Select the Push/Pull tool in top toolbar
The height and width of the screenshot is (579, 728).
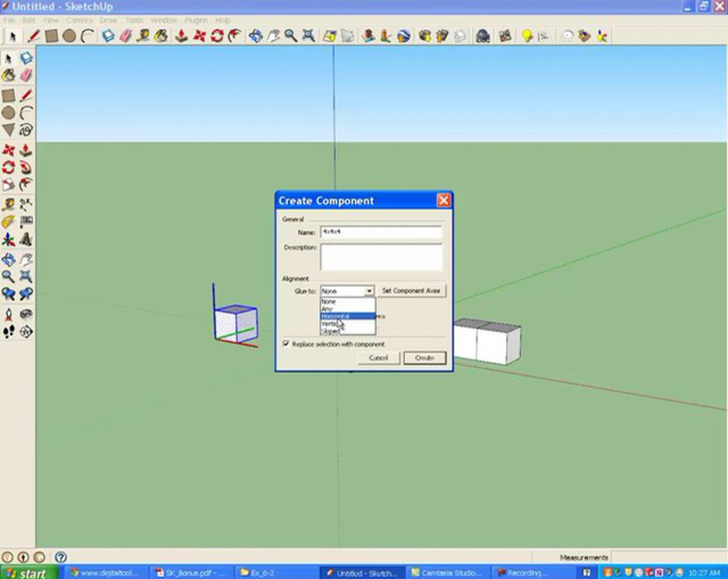click(182, 36)
